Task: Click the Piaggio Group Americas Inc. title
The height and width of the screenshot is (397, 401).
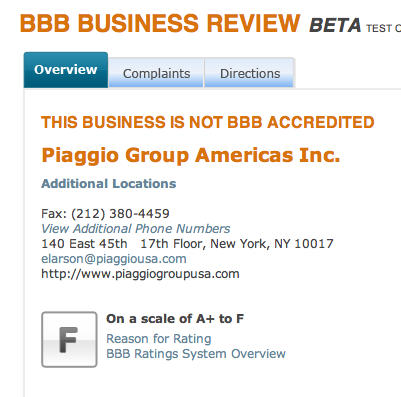Action: pyautogui.click(x=191, y=155)
